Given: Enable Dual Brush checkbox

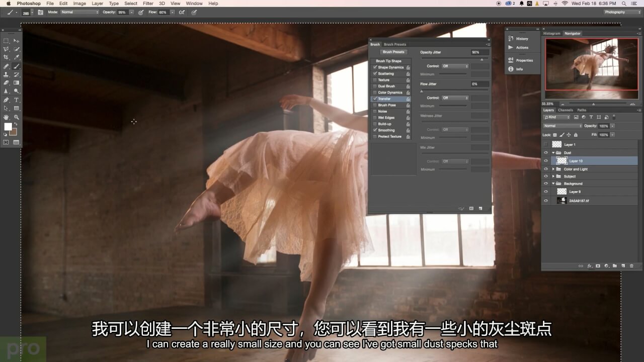Looking at the screenshot, I should coord(374,86).
